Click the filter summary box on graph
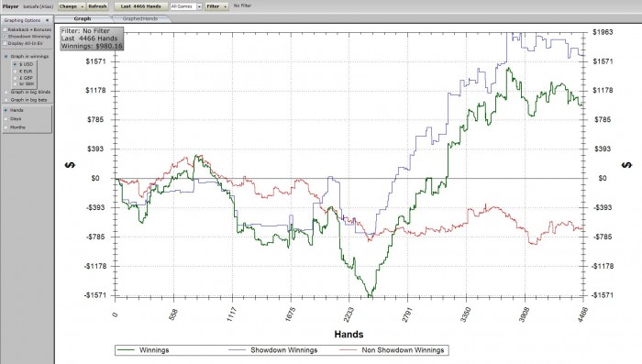Viewport: 642px width, 364px height. [92, 39]
